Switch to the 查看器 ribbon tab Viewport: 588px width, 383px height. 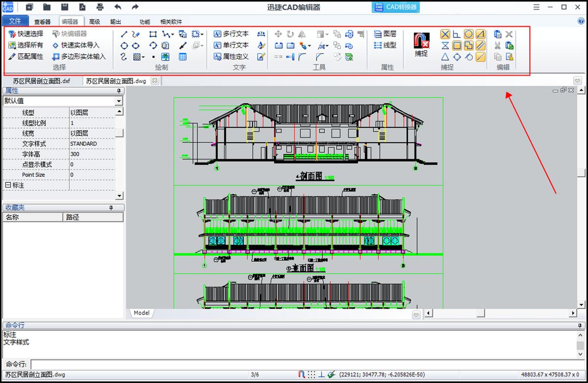pos(42,22)
